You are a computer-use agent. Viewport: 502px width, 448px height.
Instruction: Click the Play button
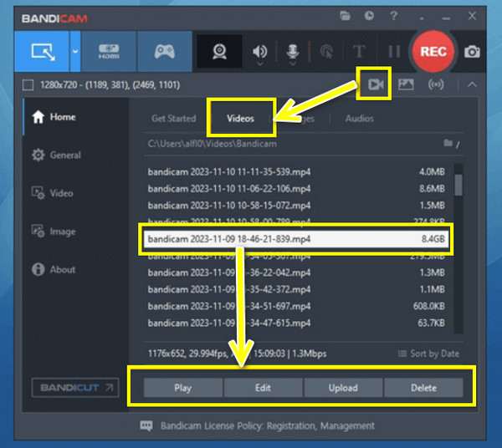coord(183,388)
